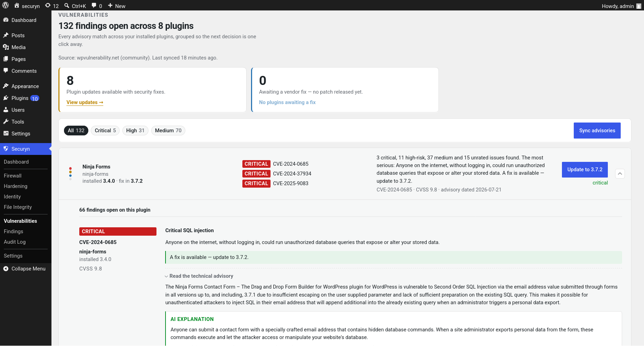Click CRITICAL badge next to CVE-2024-0685

click(x=256, y=164)
